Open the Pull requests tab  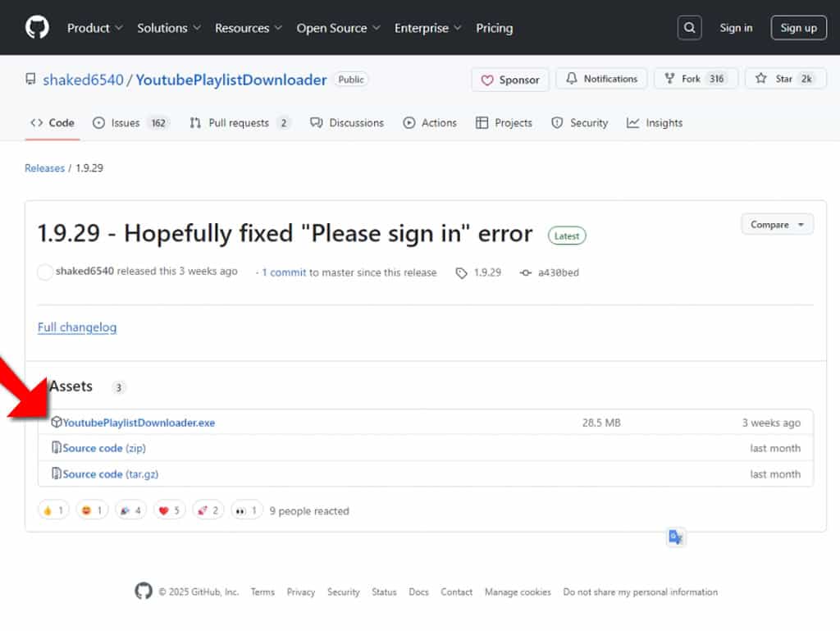[x=240, y=122]
